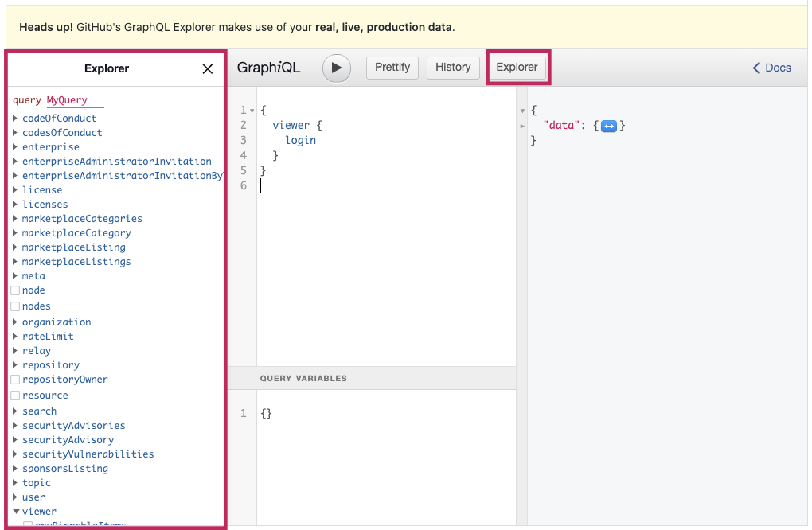Screen dimensions: 812x530
Task: Run the query using the play button
Action: (x=336, y=68)
